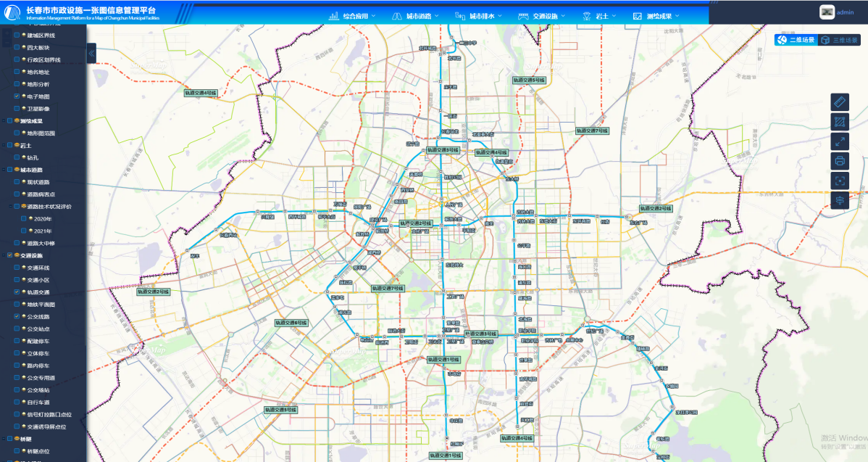
Task: Switch to 三维场景 view
Action: click(840, 41)
